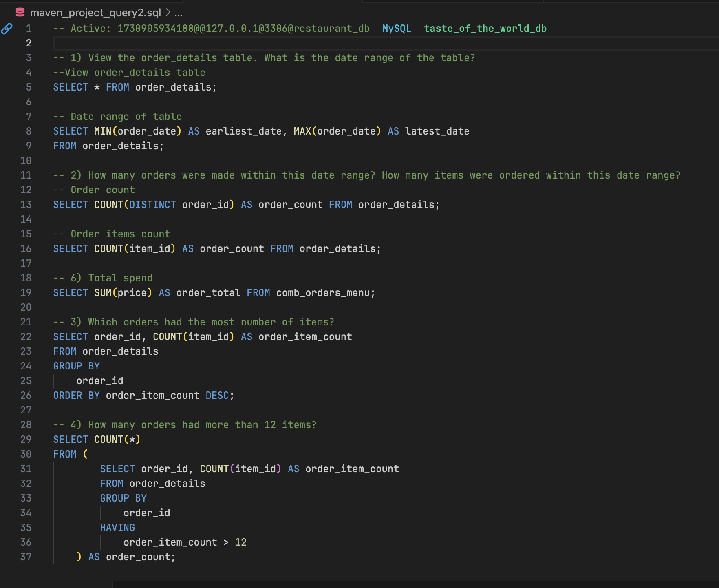This screenshot has height=588, width=719.
Task: Place cursor on empty line 2
Action: pos(386,43)
